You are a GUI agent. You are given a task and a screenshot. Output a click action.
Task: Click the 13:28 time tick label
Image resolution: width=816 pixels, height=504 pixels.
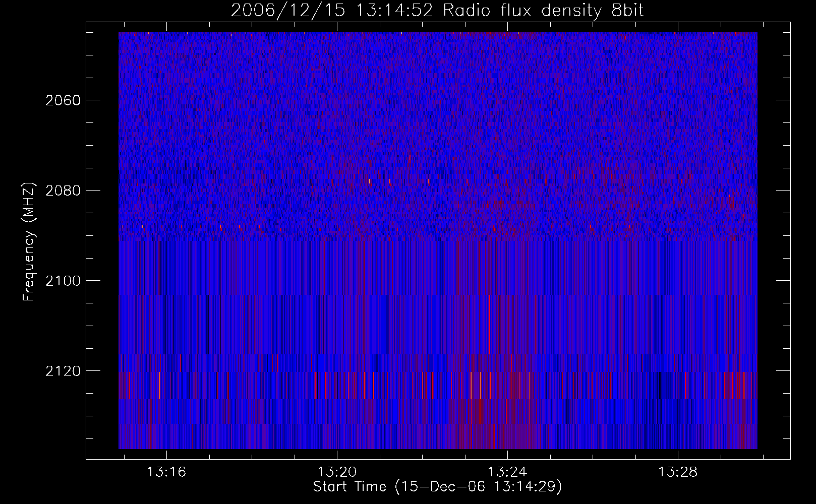[678, 472]
